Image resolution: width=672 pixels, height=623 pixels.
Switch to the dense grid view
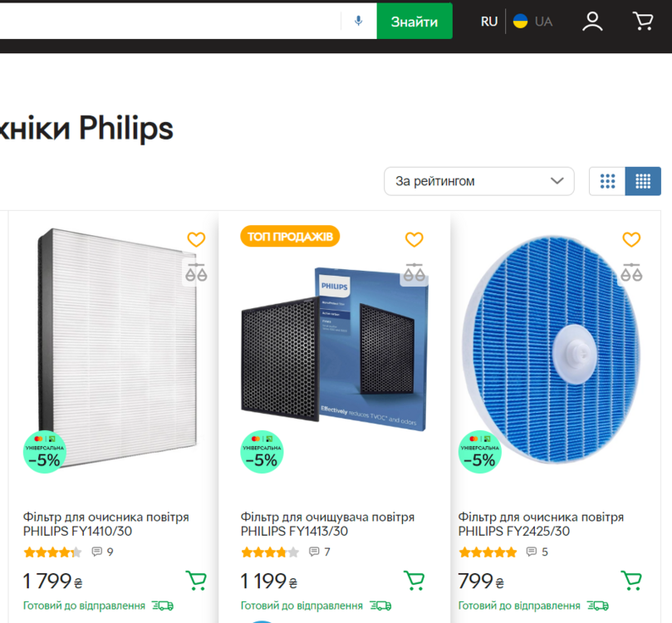pyautogui.click(x=643, y=181)
